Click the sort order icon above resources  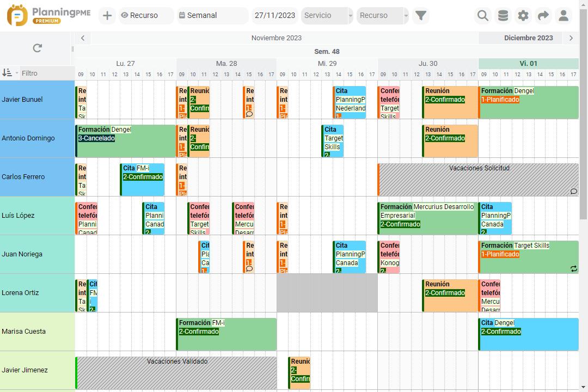coord(8,72)
